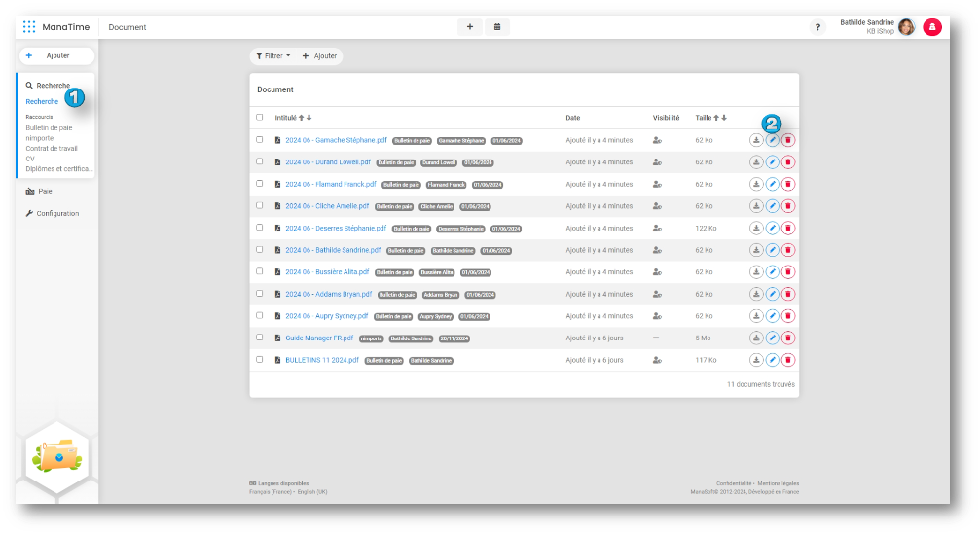This screenshot has width=980, height=534.
Task: Open Bathilde Sandrine profile avatar
Action: (906, 27)
